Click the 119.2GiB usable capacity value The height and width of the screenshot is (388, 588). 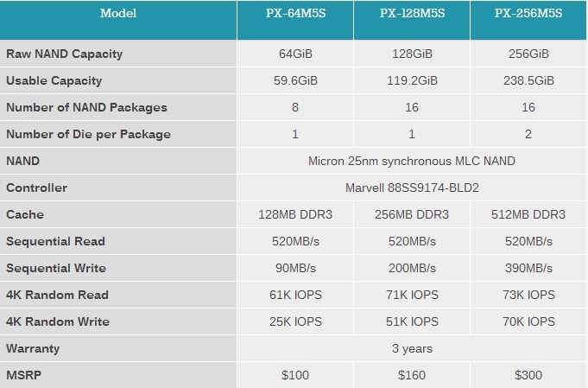[x=412, y=80]
